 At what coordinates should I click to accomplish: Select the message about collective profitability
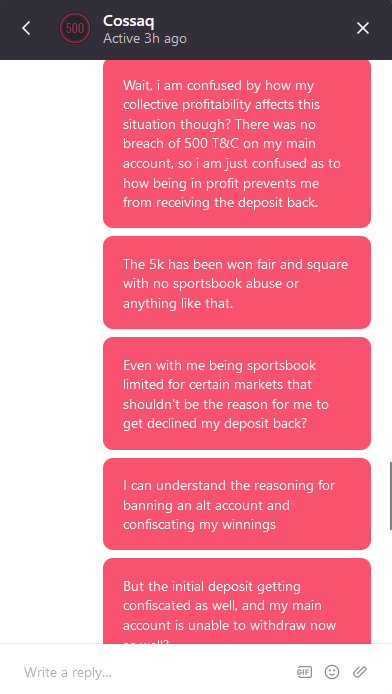[237, 143]
